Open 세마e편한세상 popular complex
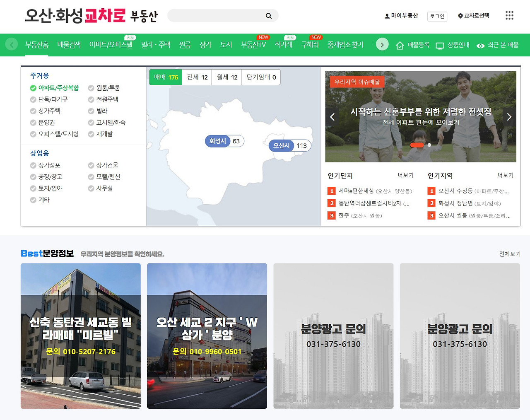This screenshot has width=530, height=420. (370, 191)
